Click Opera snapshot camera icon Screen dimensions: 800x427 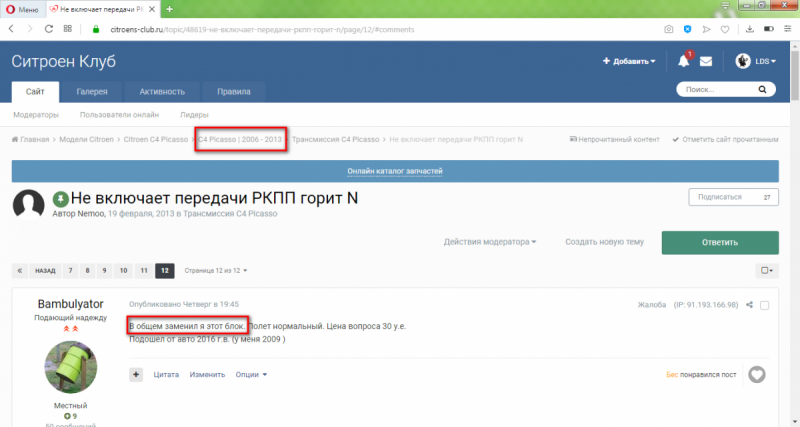point(668,30)
